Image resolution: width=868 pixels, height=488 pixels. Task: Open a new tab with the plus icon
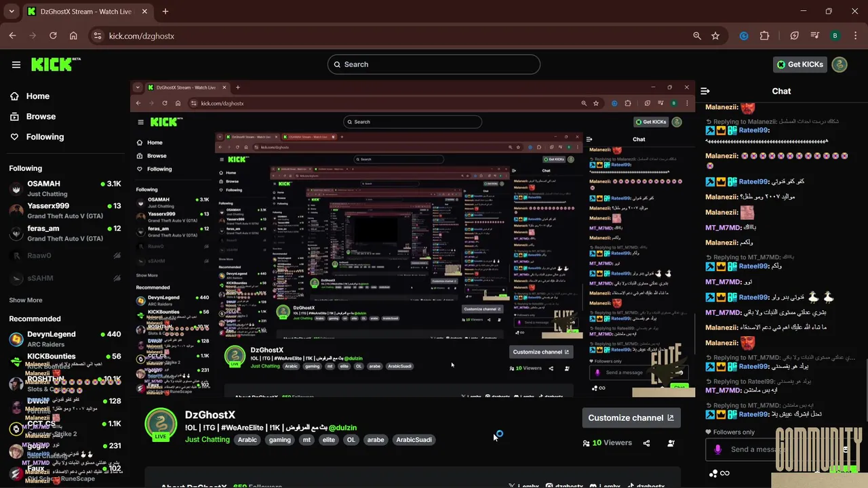click(165, 12)
